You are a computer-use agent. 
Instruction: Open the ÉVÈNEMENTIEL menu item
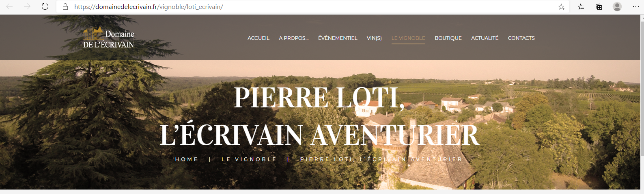click(x=338, y=38)
